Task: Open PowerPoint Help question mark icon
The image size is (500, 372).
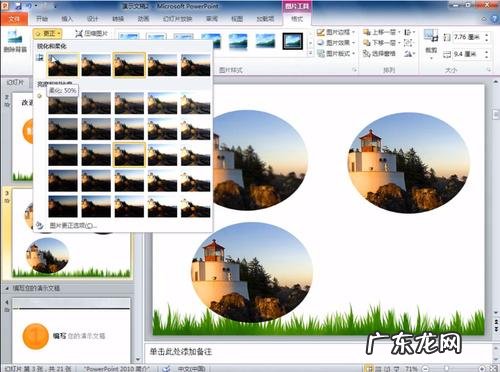Action: [x=494, y=19]
